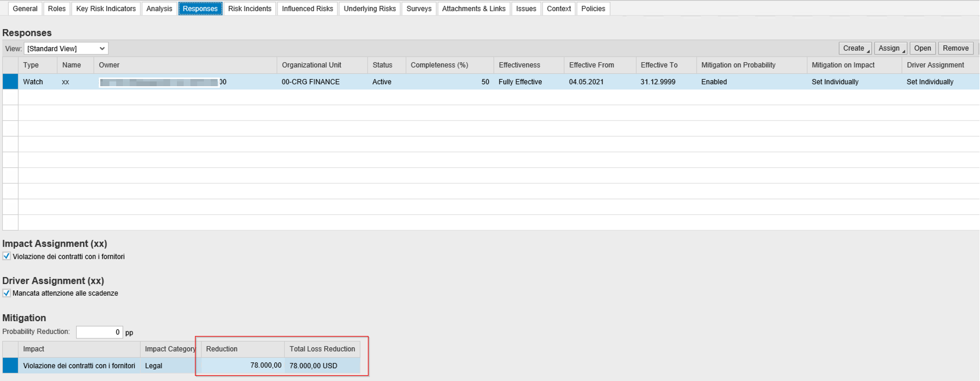Click the Open button
This screenshot has height=381, width=980.
(922, 49)
